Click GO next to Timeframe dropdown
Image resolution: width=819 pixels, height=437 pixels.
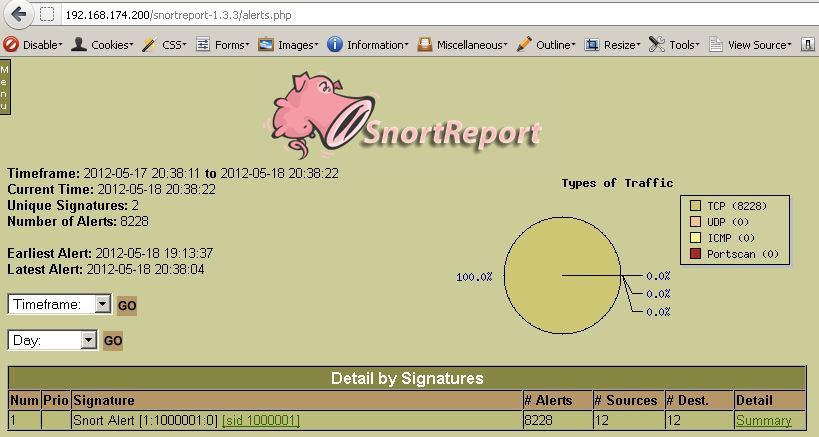127,305
